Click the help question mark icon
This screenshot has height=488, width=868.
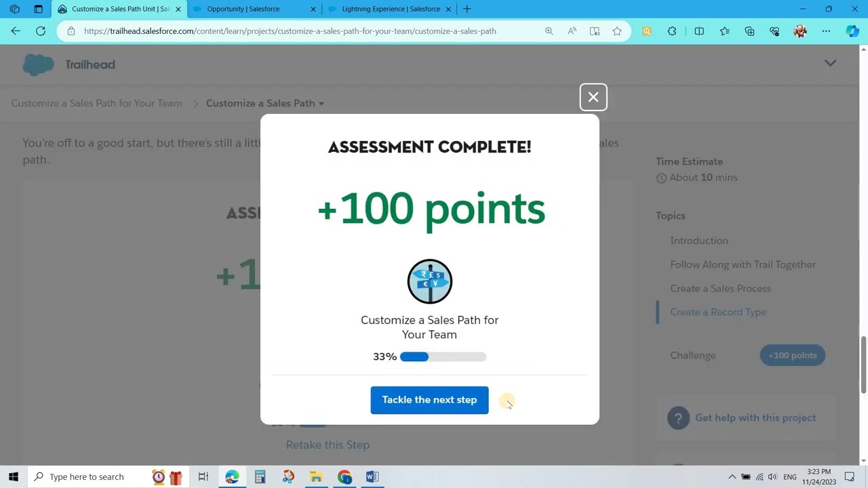678,418
